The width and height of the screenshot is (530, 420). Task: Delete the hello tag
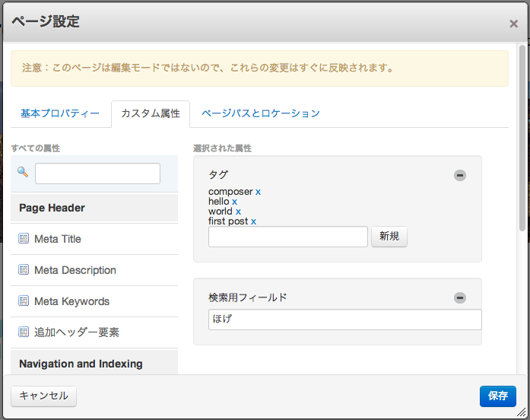pyautogui.click(x=235, y=202)
